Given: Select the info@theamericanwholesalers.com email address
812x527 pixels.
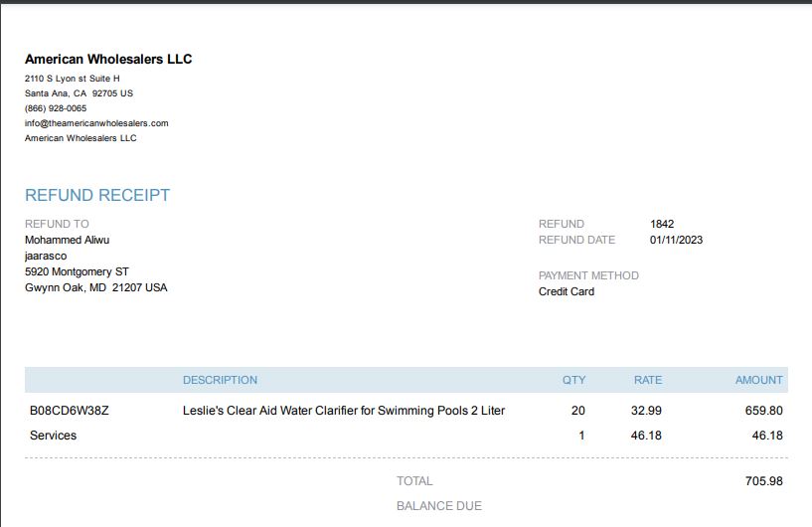Looking at the screenshot, I should 96,123.
